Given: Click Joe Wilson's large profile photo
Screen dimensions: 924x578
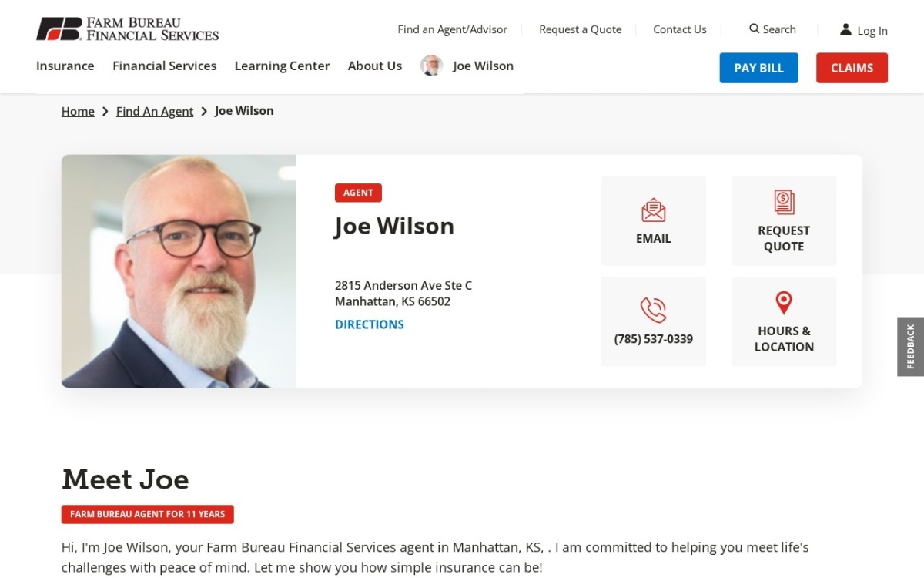Looking at the screenshot, I should pyautogui.click(x=179, y=271).
